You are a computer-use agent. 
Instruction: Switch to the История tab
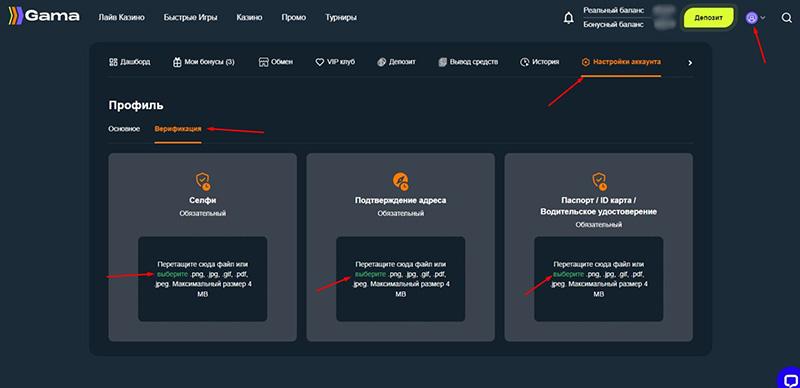540,62
